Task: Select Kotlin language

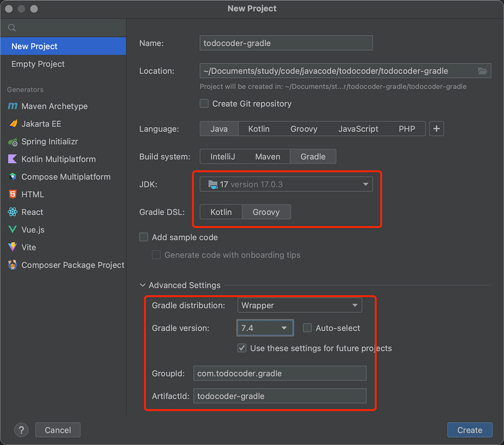Action: (259, 128)
